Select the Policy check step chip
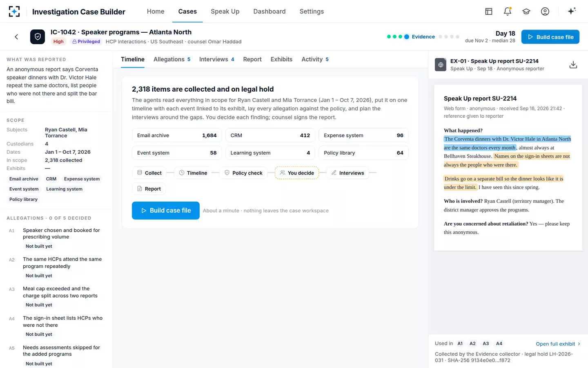Image resolution: width=588 pixels, height=368 pixels. coord(243,173)
